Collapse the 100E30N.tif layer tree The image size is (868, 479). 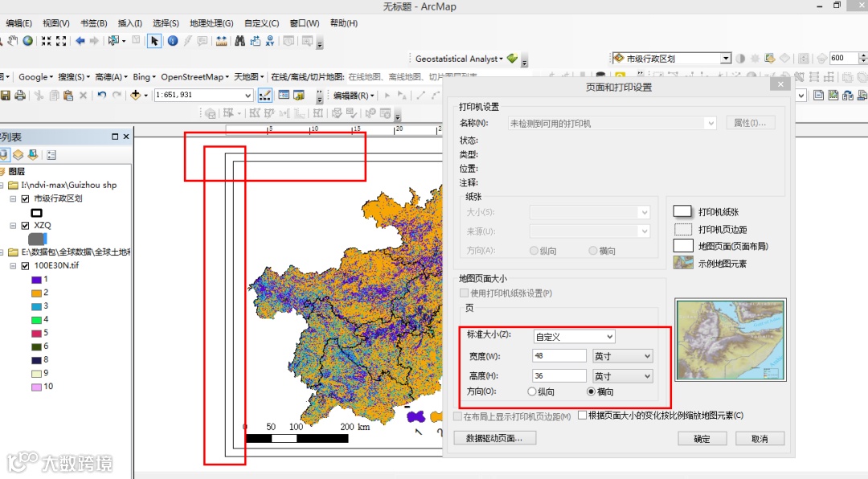(x=13, y=266)
